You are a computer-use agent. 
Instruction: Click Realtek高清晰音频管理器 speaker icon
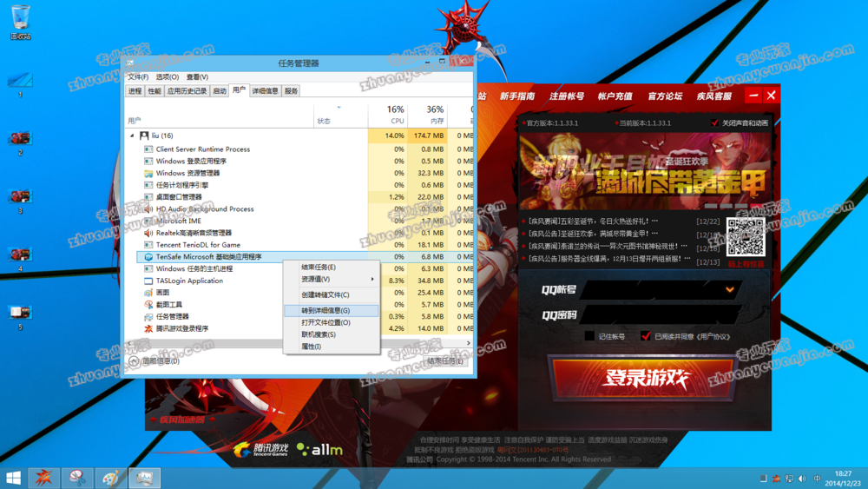(x=148, y=233)
